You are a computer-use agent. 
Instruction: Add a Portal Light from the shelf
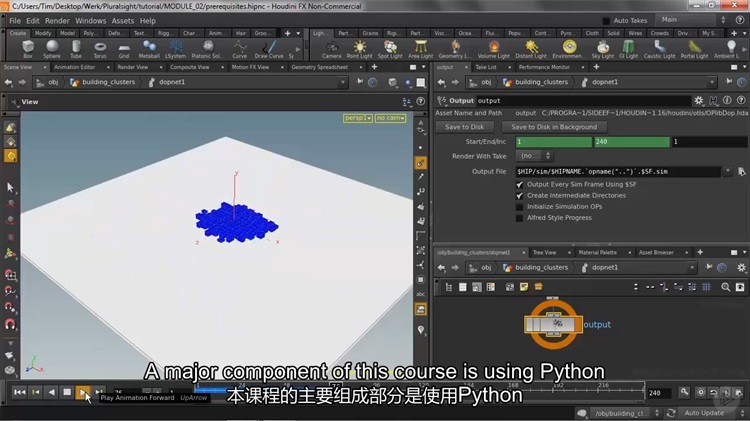coord(695,49)
